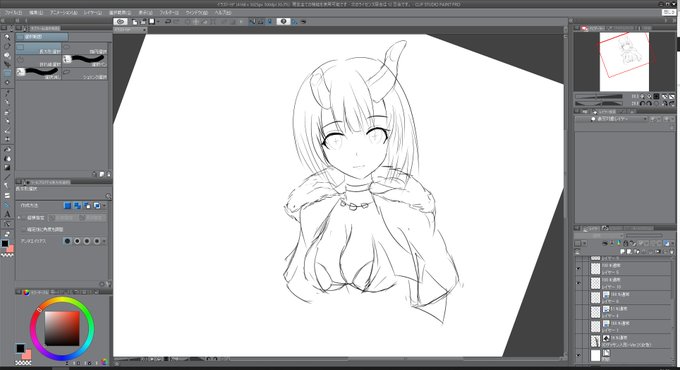Select Intersect selection creation mode
This screenshot has height=370, width=680.
tap(97, 206)
